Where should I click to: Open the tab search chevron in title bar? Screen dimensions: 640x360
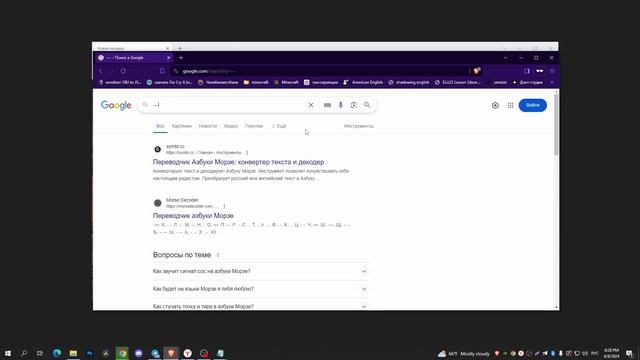click(x=505, y=58)
